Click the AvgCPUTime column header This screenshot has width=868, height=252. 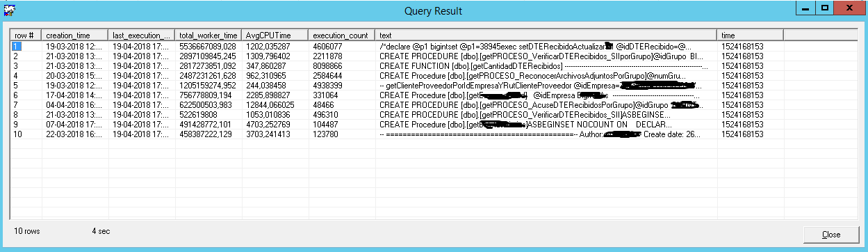pos(275,35)
